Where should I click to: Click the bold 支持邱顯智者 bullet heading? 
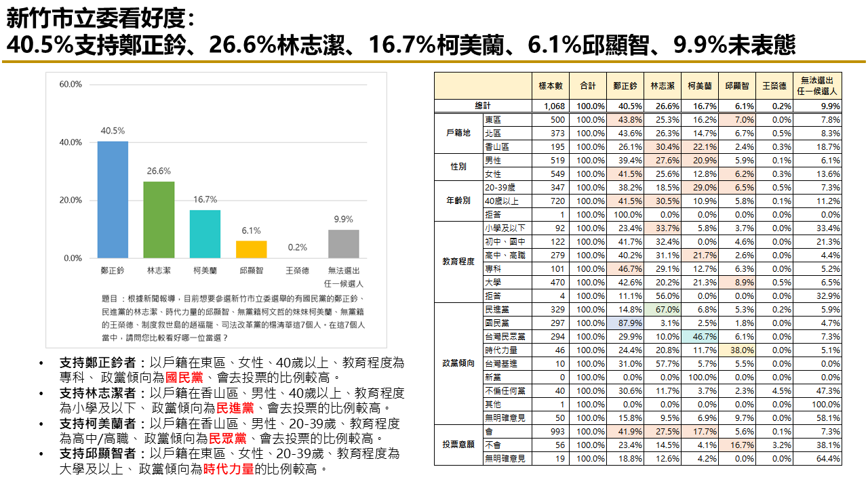pyautogui.click(x=102, y=453)
